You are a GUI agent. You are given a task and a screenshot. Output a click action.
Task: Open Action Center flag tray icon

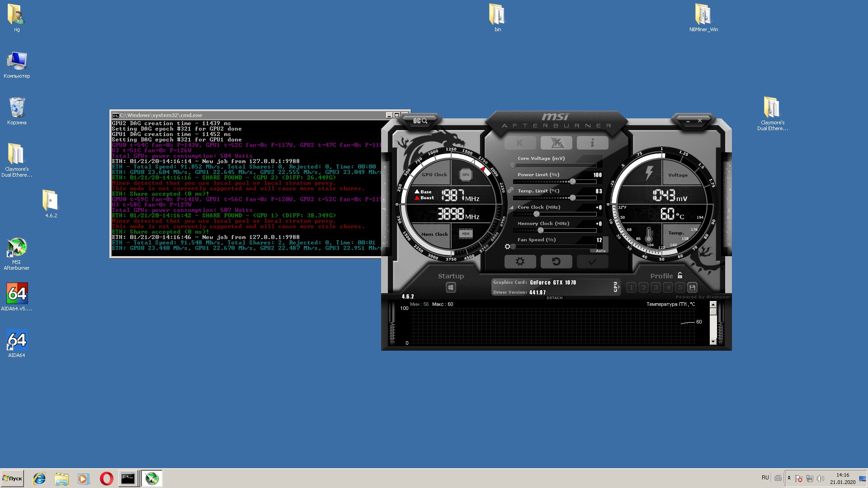pyautogui.click(x=799, y=478)
